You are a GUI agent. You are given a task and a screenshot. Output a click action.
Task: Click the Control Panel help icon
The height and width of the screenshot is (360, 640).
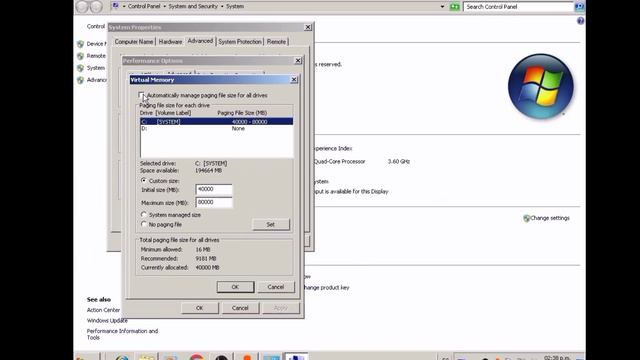pyautogui.click(x=580, y=21)
